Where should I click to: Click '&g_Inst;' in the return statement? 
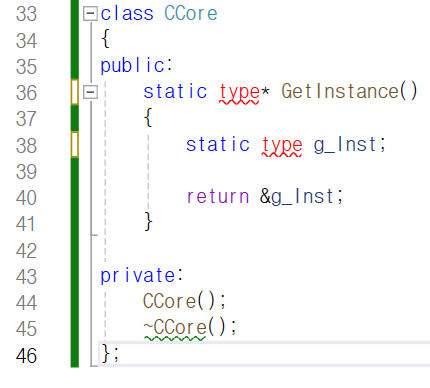301,196
